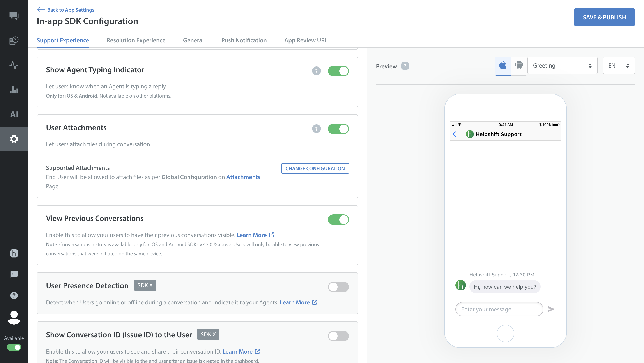Click help icon beside User Attachments
Screen dimensions: 644x363
coord(316,129)
